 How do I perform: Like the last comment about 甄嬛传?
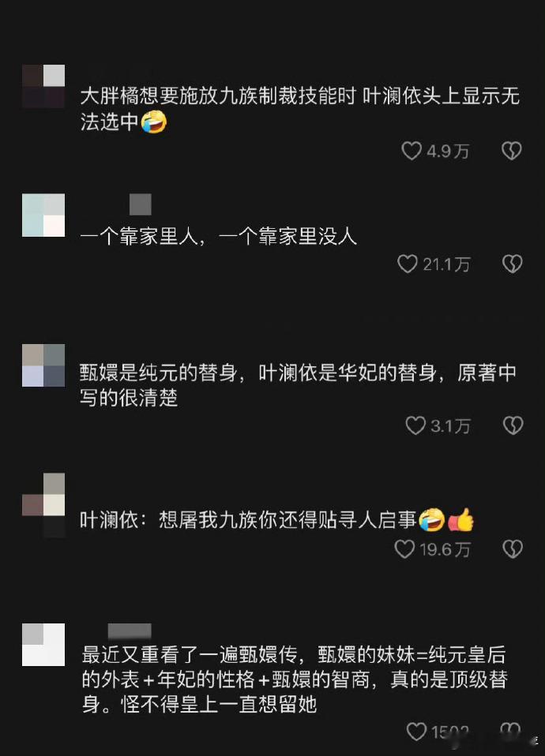[416, 732]
